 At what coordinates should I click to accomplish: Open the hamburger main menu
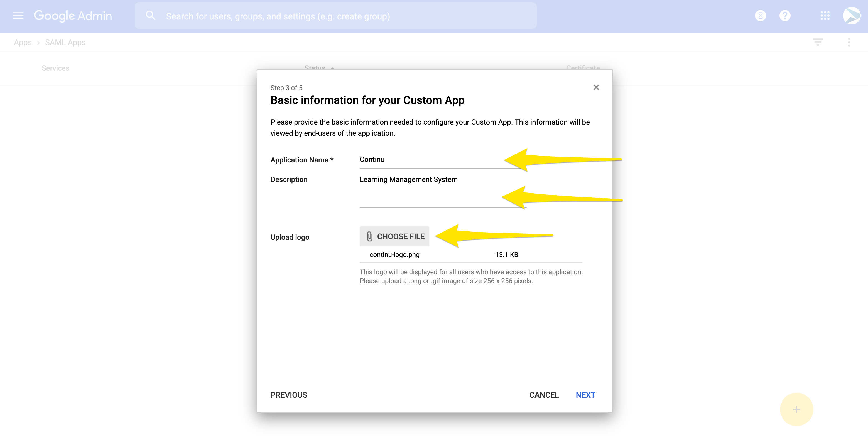click(x=18, y=16)
